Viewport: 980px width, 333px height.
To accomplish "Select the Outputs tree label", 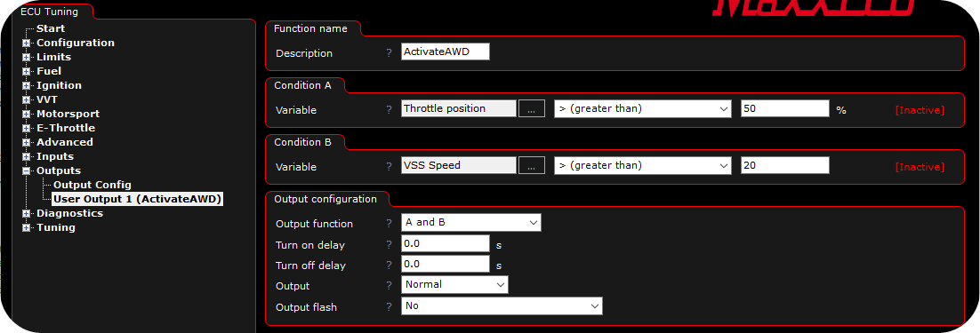I will (58, 170).
